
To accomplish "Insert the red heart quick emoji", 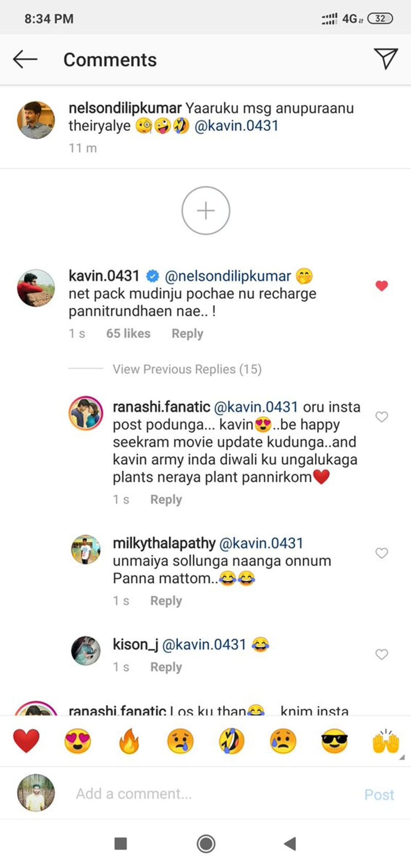I will 26,741.
